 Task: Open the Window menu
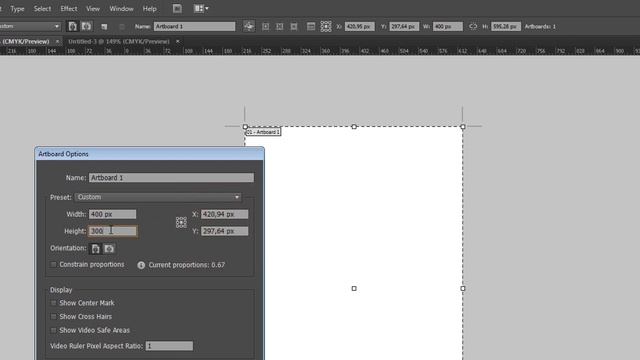[x=121, y=9]
